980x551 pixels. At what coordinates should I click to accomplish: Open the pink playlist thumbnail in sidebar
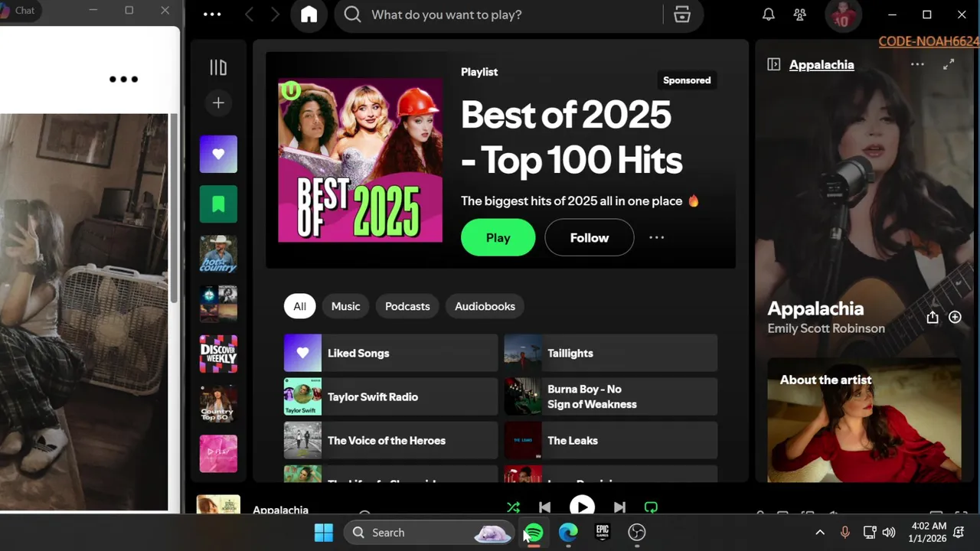[x=218, y=453]
